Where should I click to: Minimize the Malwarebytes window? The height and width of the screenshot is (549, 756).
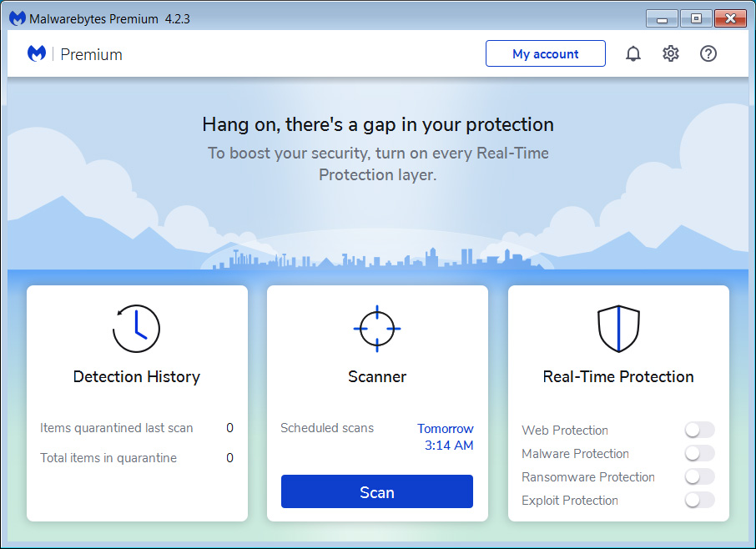662,19
